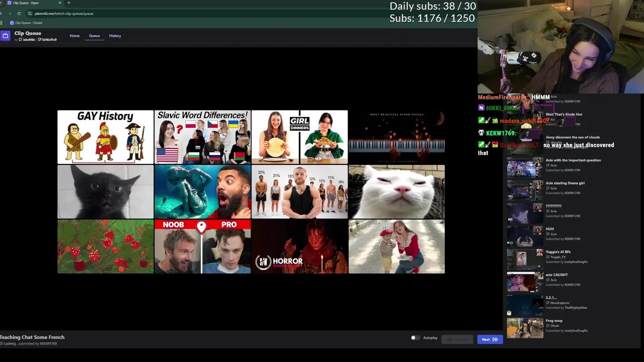Select the black kitten video thumbnail

click(105, 192)
